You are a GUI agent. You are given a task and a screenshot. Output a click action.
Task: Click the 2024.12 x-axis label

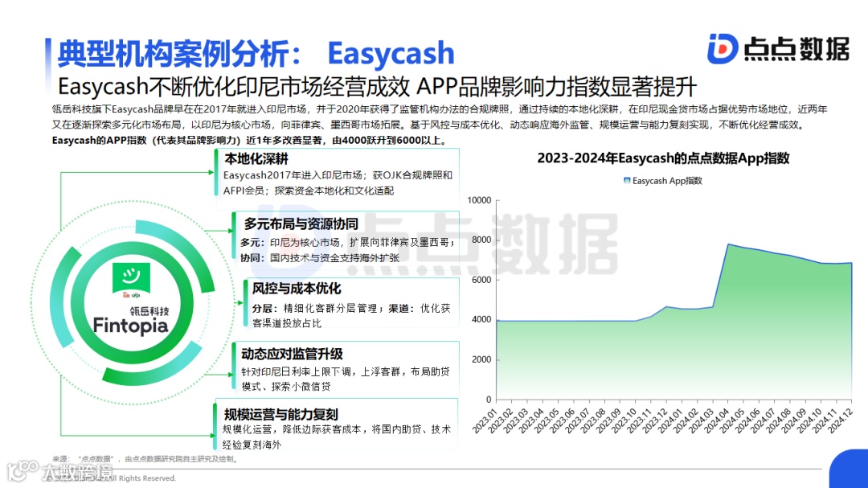point(840,421)
